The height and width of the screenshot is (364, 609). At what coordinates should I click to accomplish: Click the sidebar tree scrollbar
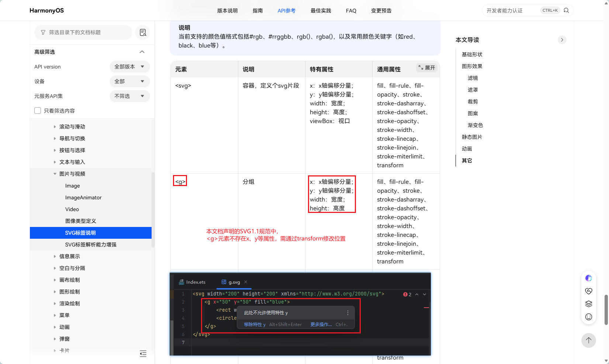point(153,209)
